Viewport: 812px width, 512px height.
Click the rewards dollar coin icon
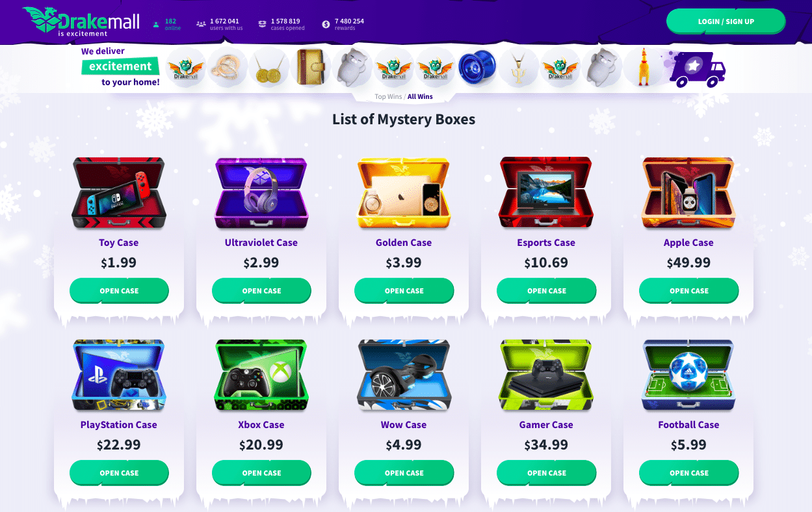click(x=326, y=25)
